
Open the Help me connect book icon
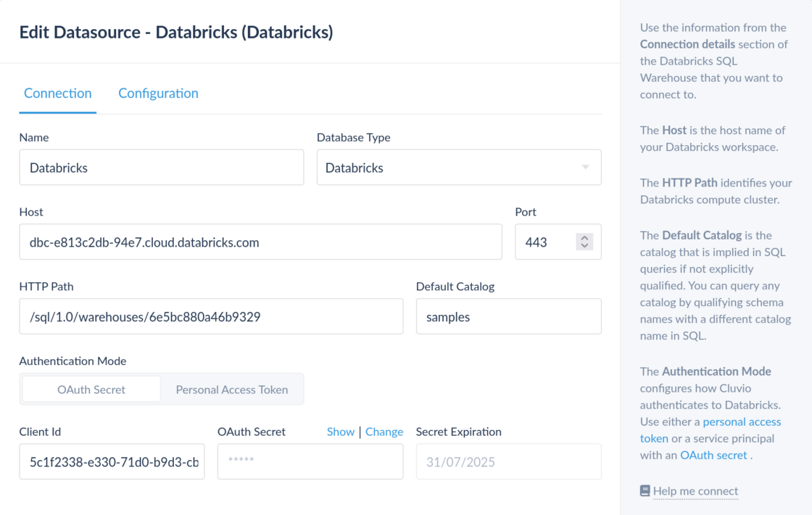(645, 490)
